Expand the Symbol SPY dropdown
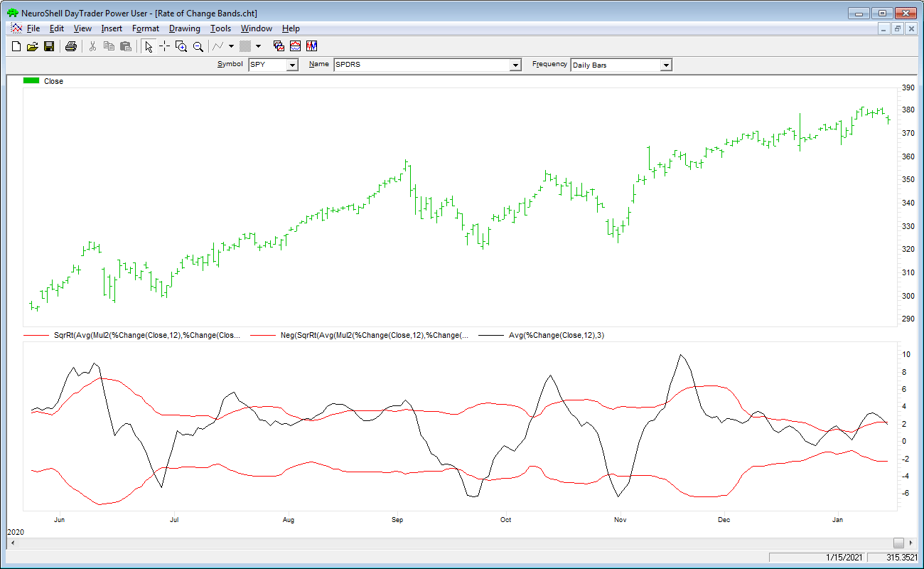The image size is (924, 569). [x=292, y=65]
